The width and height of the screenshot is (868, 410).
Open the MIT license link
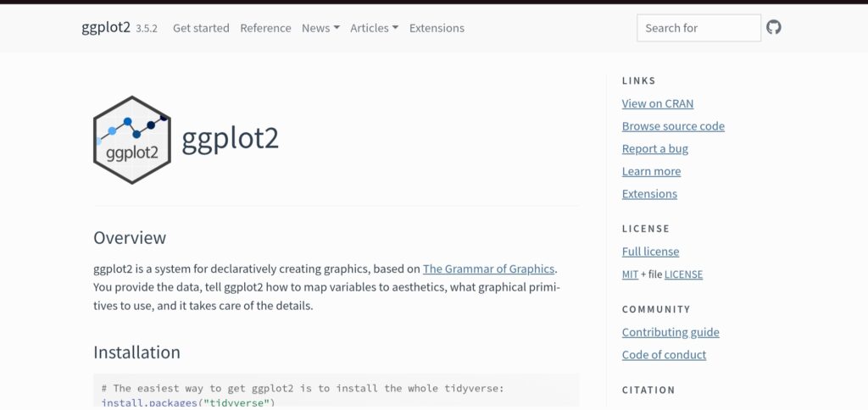point(630,274)
